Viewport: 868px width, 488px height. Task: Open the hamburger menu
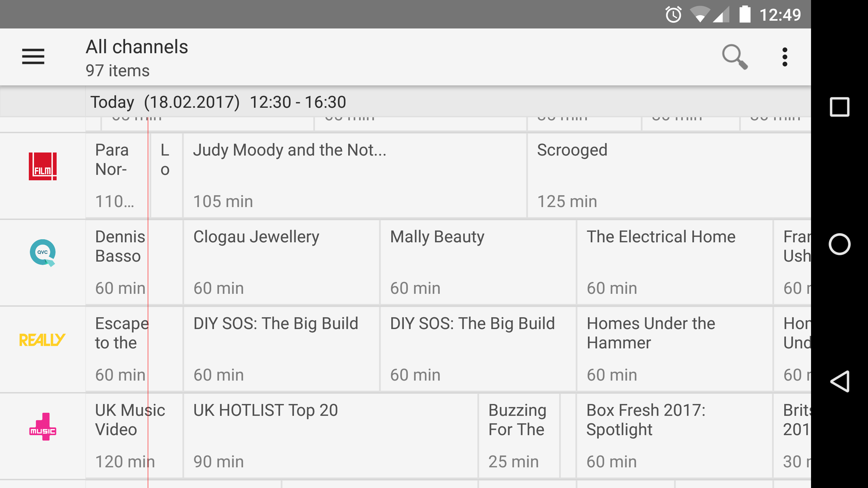tap(33, 56)
